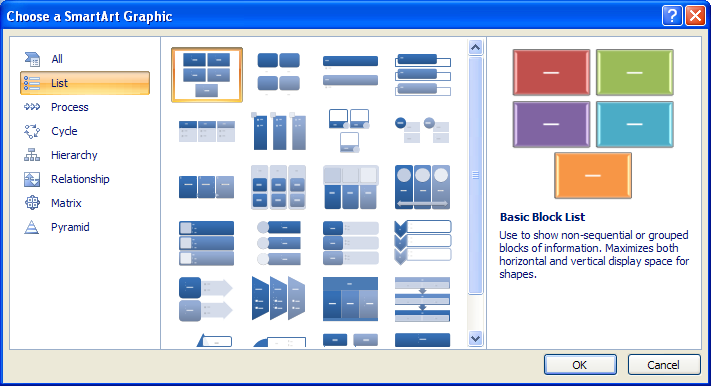711x386 pixels.
Task: Open the Hierarchy category
Action: 85,155
